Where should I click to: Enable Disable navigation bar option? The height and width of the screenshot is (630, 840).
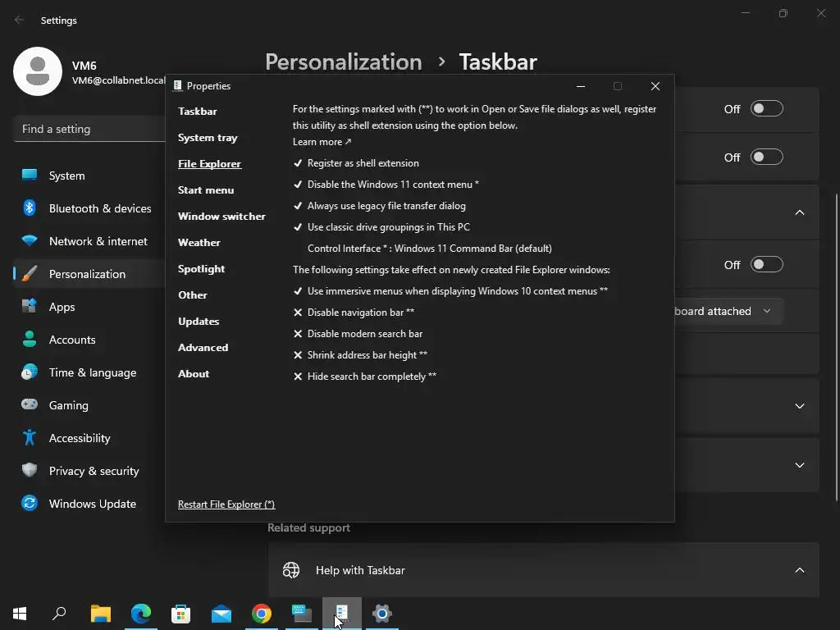pos(354,313)
